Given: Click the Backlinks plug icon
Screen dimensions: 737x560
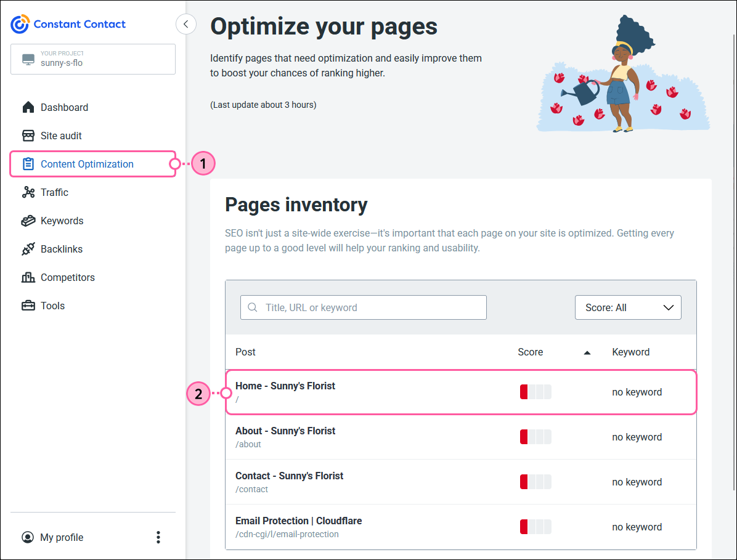Looking at the screenshot, I should click(28, 249).
